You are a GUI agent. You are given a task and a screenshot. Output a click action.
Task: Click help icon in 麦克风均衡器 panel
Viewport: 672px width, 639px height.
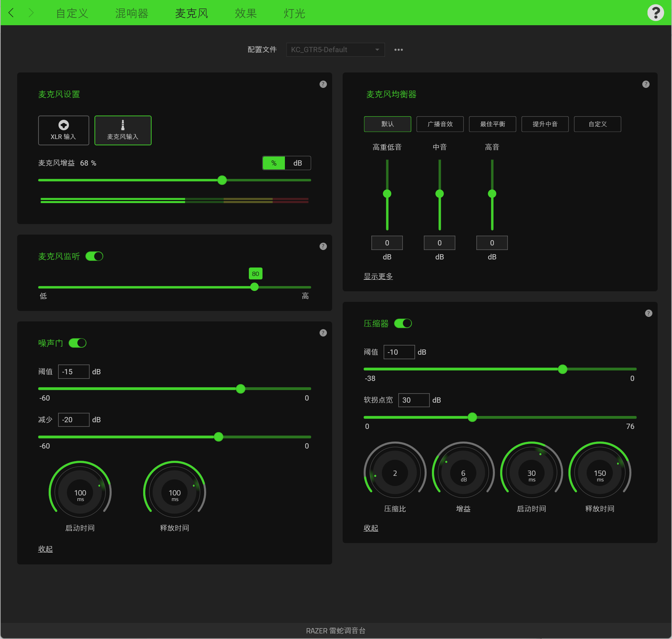point(646,84)
